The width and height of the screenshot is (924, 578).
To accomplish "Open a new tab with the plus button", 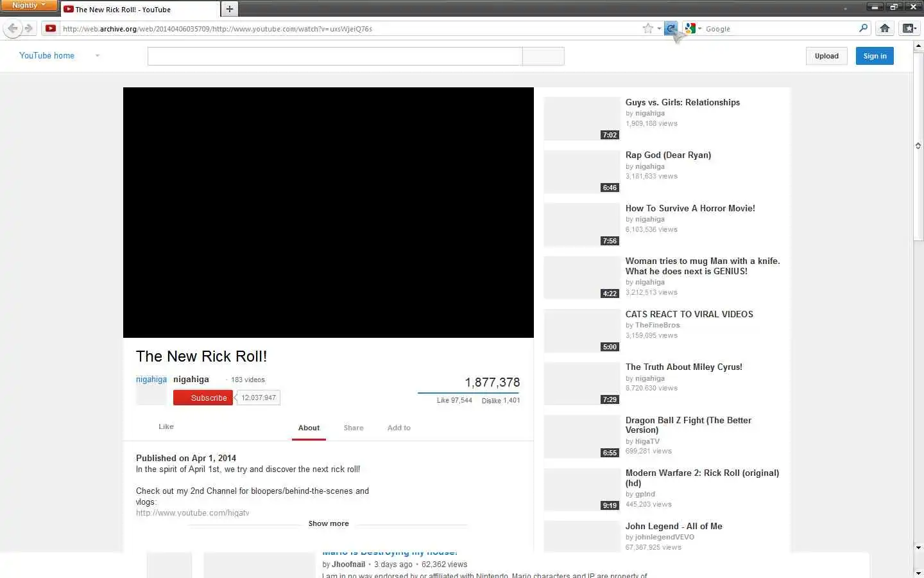I will pos(229,9).
